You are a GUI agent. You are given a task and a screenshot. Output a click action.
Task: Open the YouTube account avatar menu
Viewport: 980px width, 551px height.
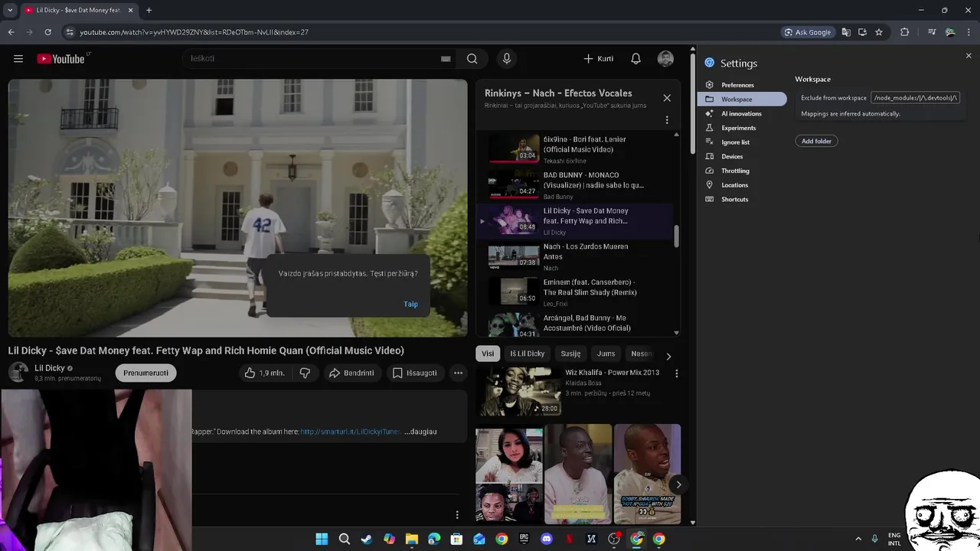[x=665, y=59]
